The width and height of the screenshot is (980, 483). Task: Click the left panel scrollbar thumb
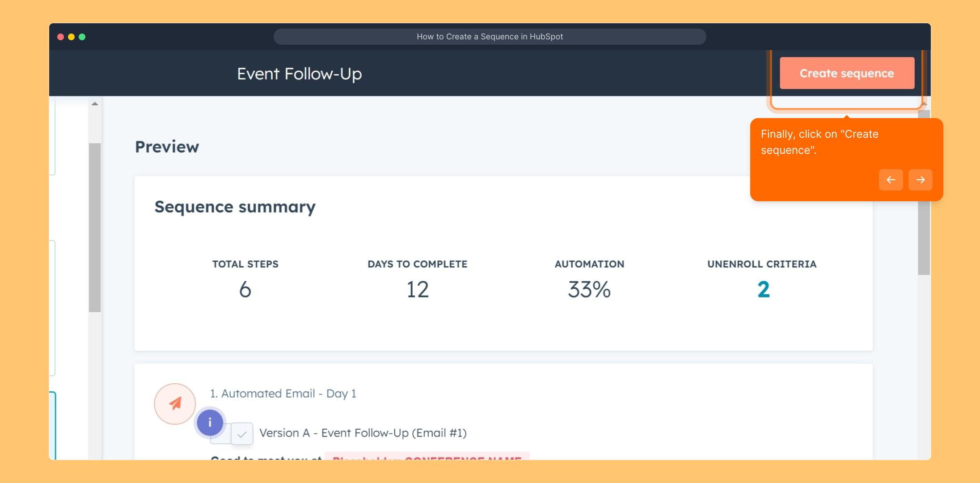click(x=95, y=227)
